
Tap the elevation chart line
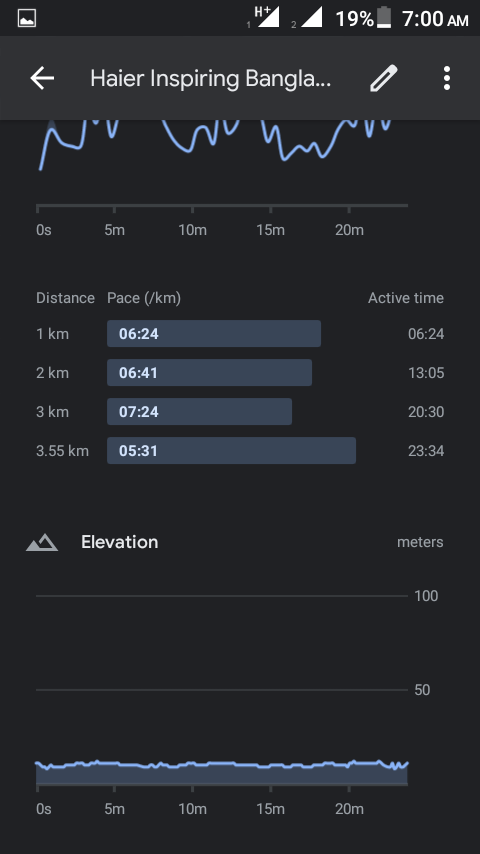click(x=221, y=765)
